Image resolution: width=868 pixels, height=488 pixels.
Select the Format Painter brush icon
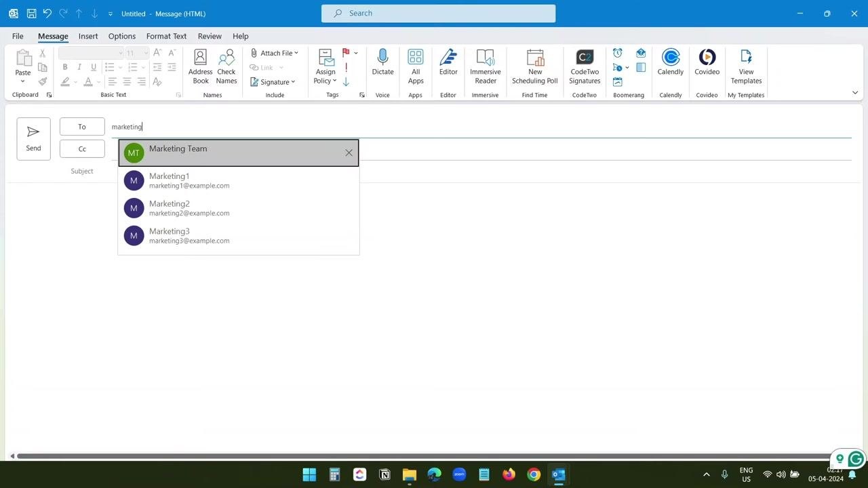pyautogui.click(x=42, y=81)
